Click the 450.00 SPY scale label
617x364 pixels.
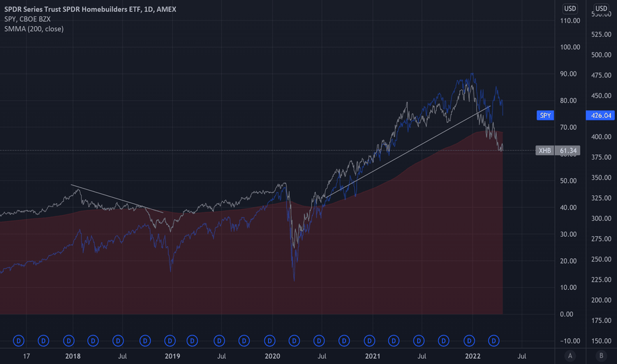click(601, 95)
